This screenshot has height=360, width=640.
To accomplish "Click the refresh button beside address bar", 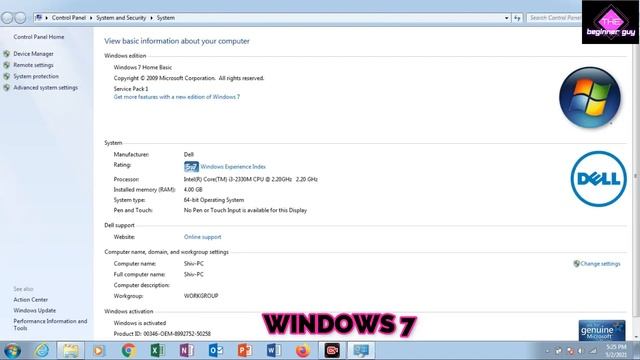I will pos(517,18).
